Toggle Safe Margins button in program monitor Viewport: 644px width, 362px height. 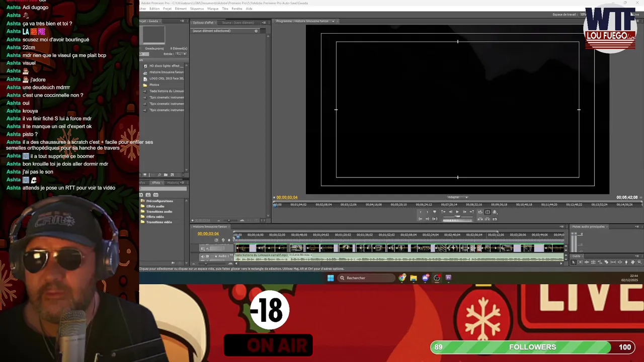[488, 212]
